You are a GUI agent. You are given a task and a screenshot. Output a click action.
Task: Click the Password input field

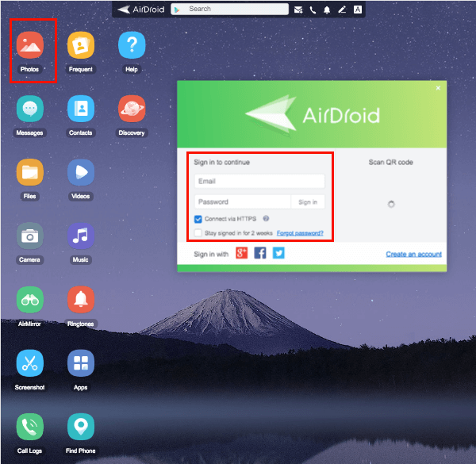click(x=243, y=201)
